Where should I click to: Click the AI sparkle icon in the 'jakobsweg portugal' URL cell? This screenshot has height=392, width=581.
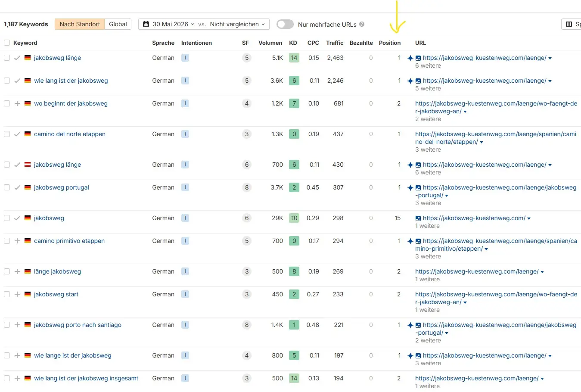click(410, 188)
